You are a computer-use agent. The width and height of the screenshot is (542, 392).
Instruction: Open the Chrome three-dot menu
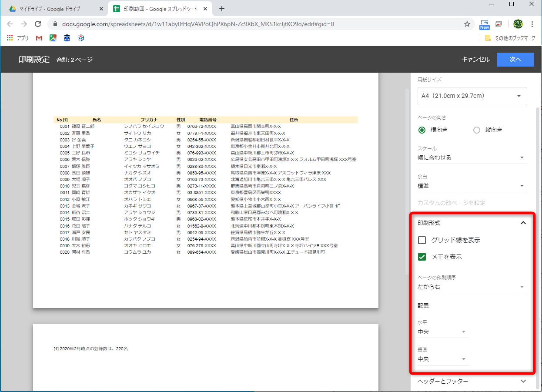[532, 24]
